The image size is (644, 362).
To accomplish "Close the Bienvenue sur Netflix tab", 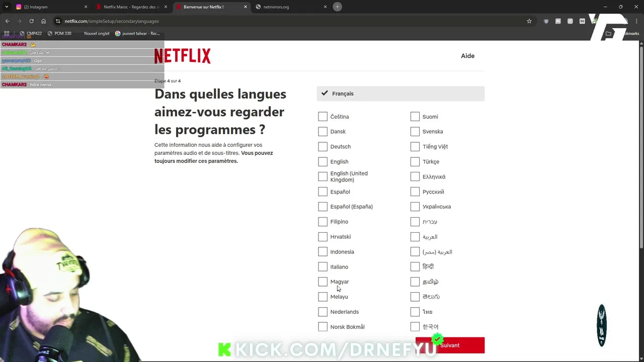I will pos(246,7).
